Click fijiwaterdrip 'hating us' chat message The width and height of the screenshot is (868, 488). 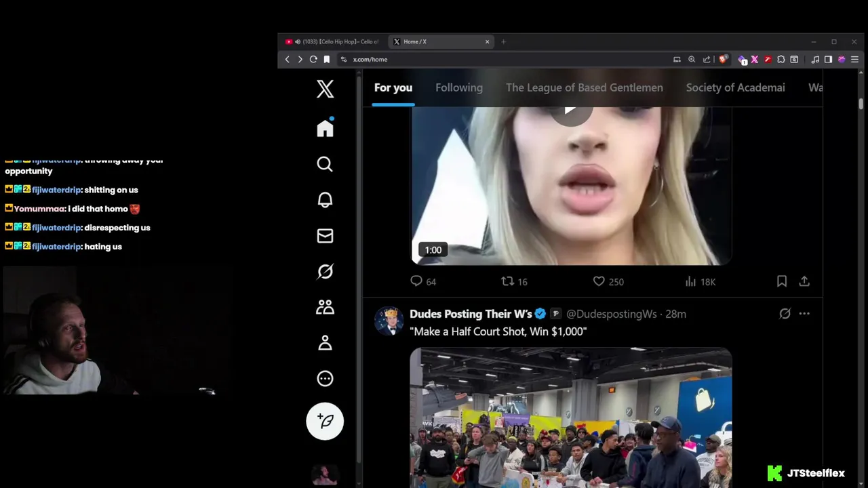[64, 247]
